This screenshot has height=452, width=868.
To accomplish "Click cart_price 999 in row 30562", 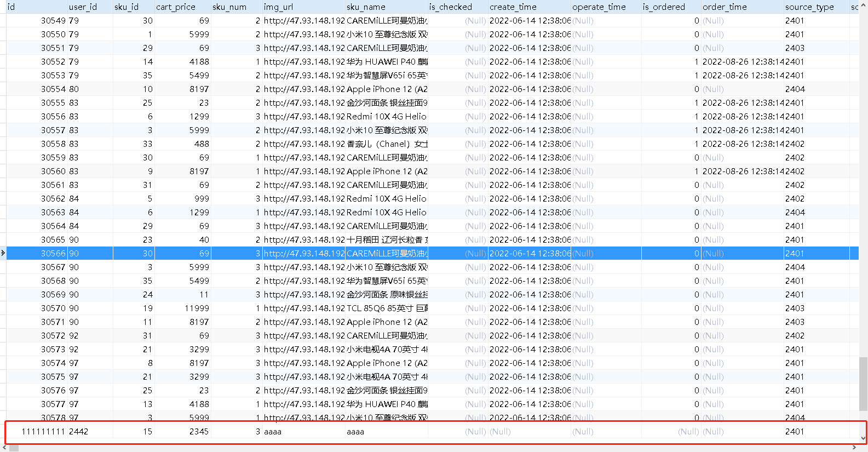I will click(x=183, y=198).
